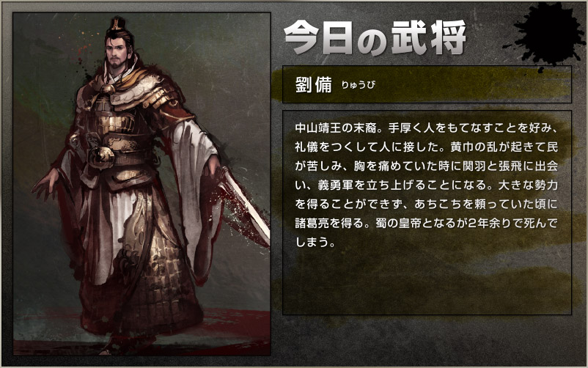Click the りゅうび reading label
The height and width of the screenshot is (368, 588).
358,85
